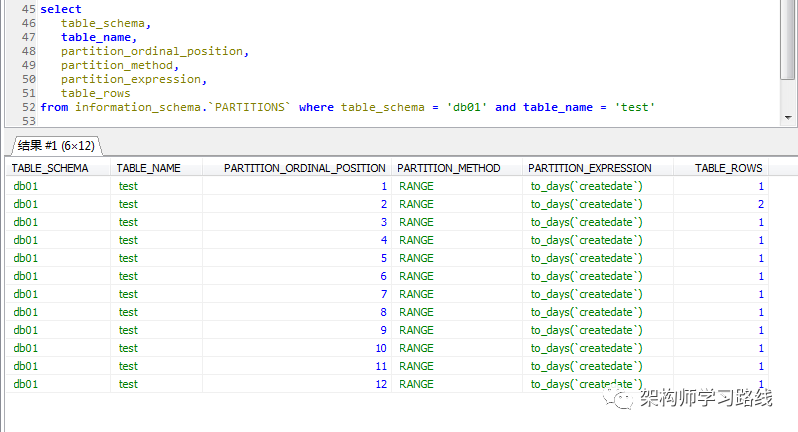Click PARTITION_EXPRESSION column header
Image resolution: width=798 pixels, height=432 pixels.
click(597, 168)
